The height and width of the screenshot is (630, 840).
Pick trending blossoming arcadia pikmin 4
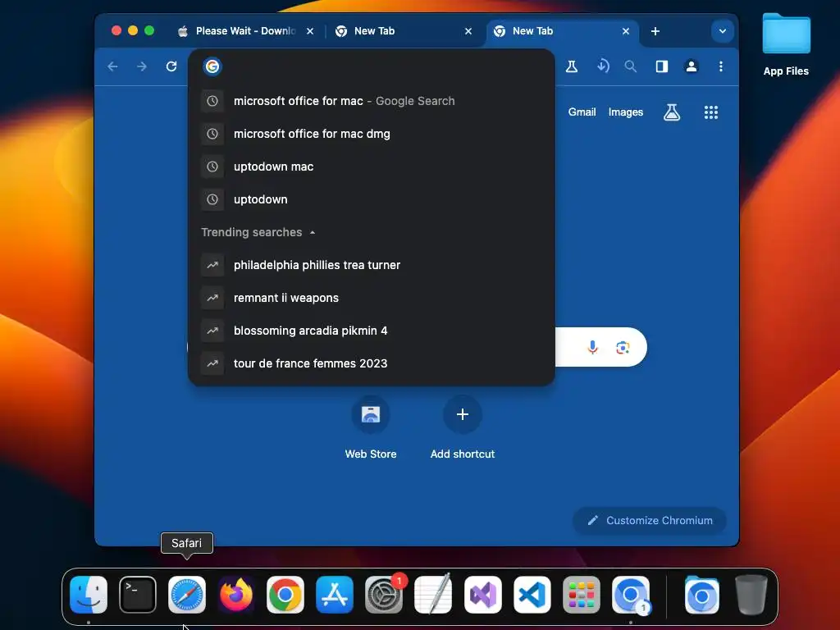tap(372, 331)
